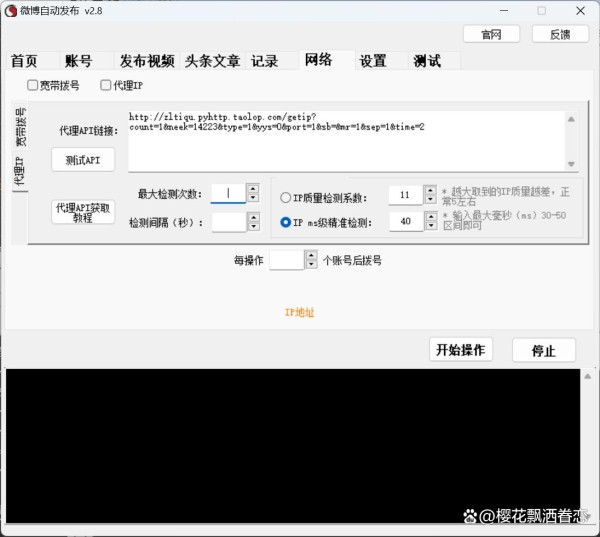This screenshot has height=537, width=600.
Task: Click the 反馈 button
Action: (560, 34)
